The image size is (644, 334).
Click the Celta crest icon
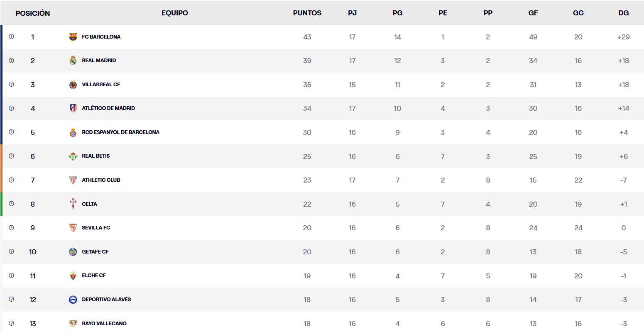73,204
